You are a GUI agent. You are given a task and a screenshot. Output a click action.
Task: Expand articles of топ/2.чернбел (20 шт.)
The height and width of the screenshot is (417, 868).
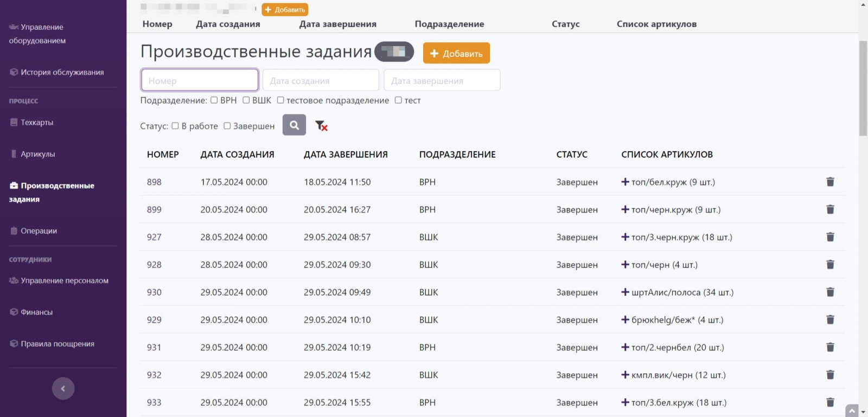(625, 347)
